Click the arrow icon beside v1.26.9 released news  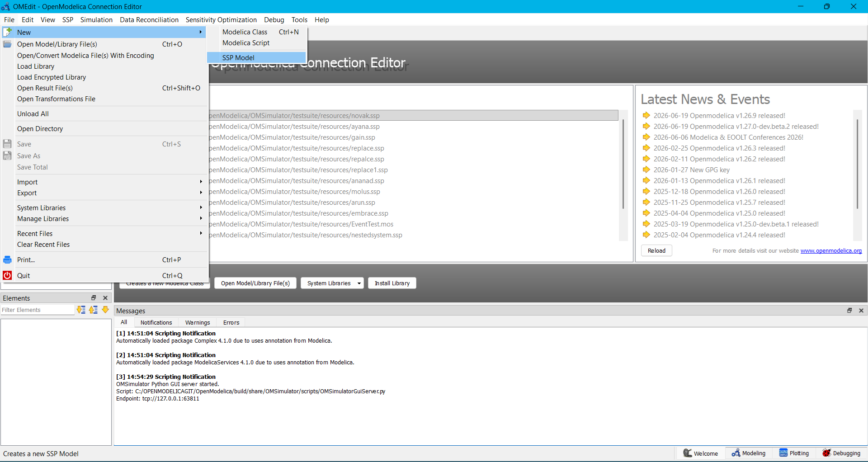[x=646, y=115]
